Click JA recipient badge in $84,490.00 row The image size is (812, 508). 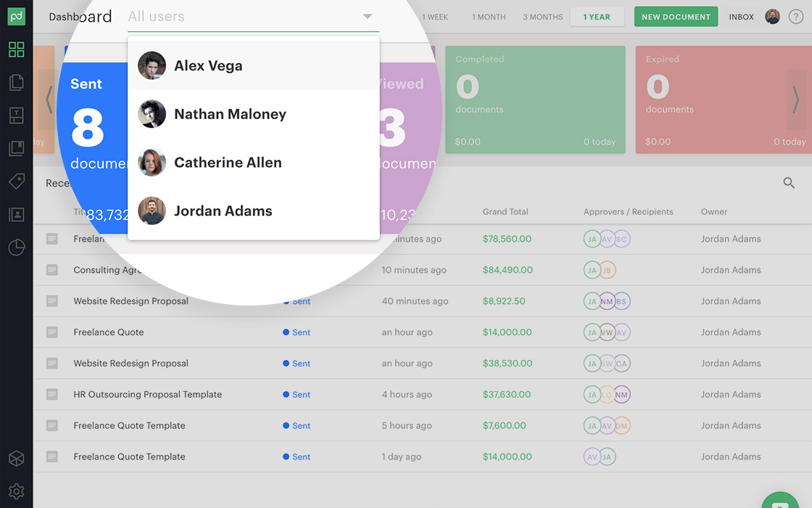click(x=592, y=270)
